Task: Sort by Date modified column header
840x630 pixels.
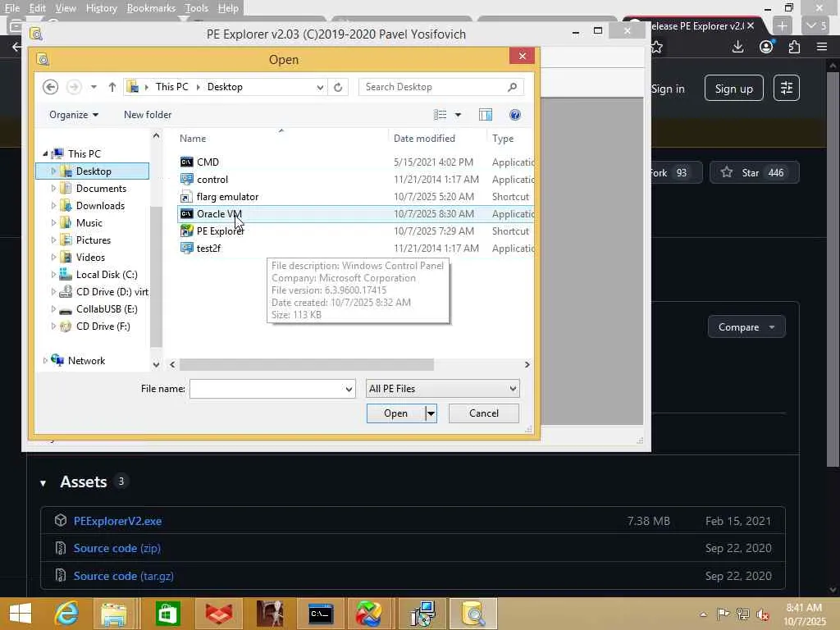Action: (424, 138)
